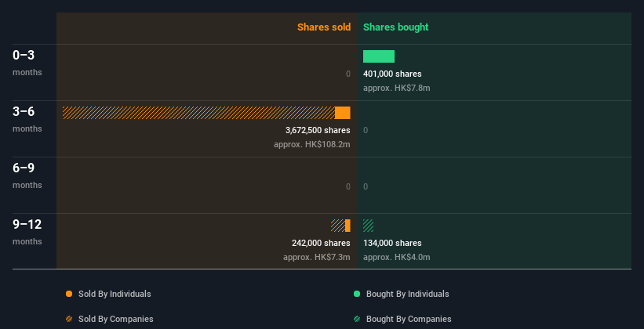
Task: Click the 'Sold By Individuals' legend label
Action: coord(115,294)
